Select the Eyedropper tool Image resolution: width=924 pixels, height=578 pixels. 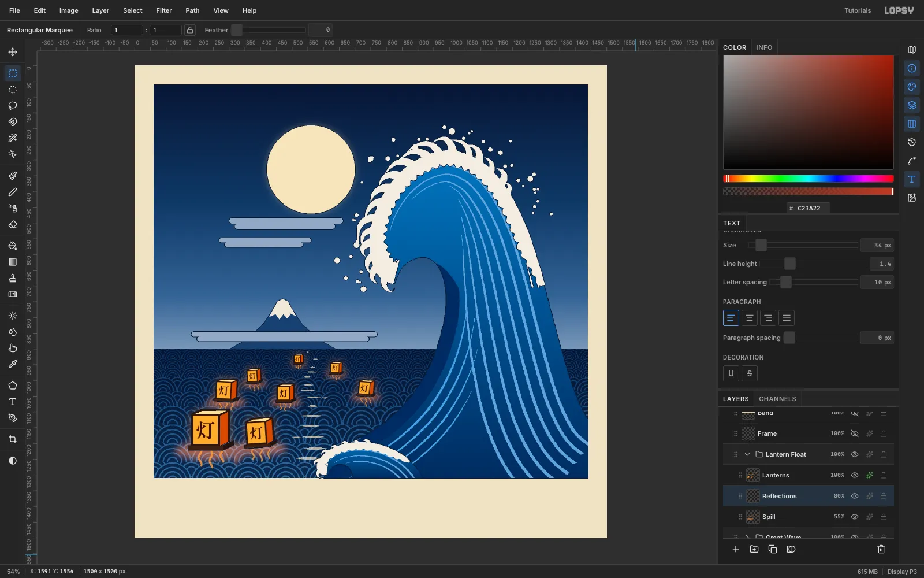[13, 364]
